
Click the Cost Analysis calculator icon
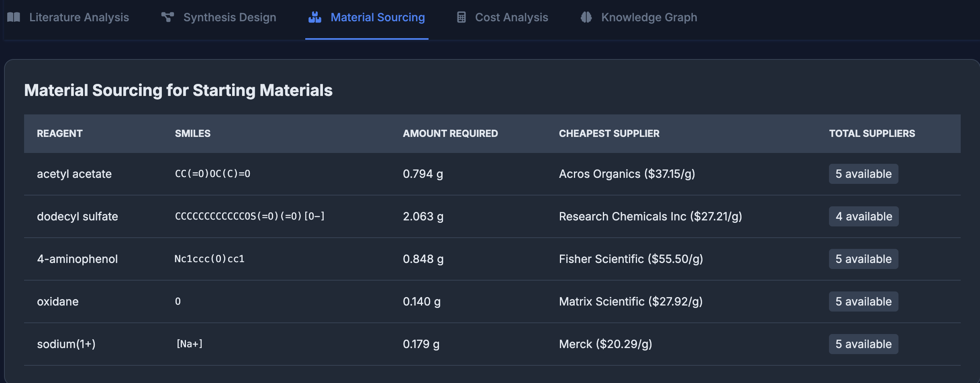[461, 17]
